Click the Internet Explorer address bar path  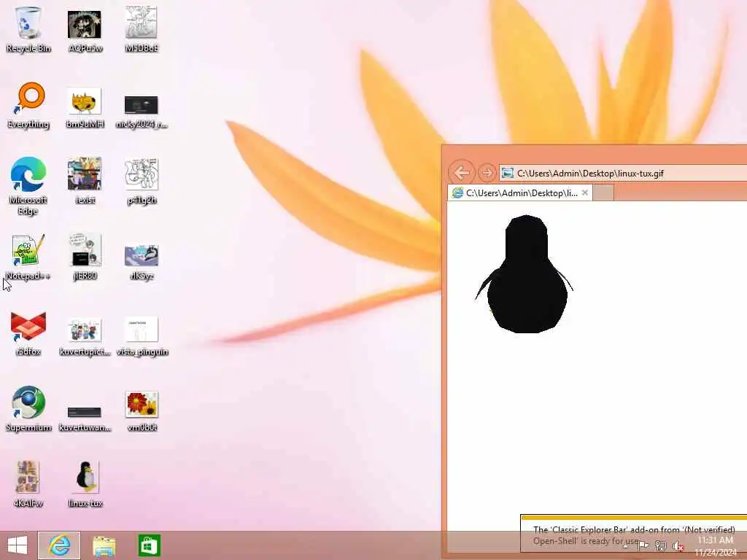(590, 174)
